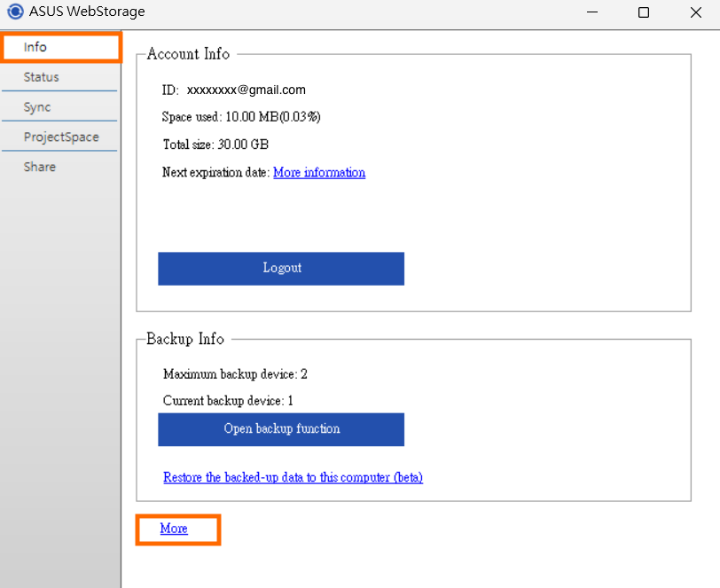Switch to the Status tab
This screenshot has width=720, height=588.
[x=59, y=77]
